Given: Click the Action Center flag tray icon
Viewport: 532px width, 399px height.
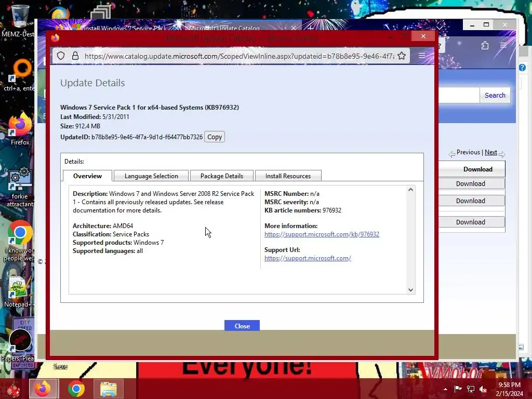Looking at the screenshot, I should coord(458,389).
